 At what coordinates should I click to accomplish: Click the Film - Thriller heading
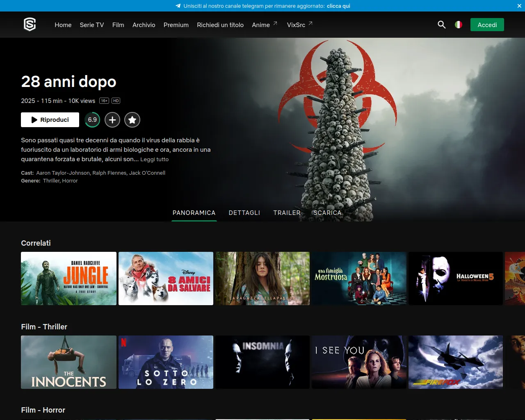(44, 326)
